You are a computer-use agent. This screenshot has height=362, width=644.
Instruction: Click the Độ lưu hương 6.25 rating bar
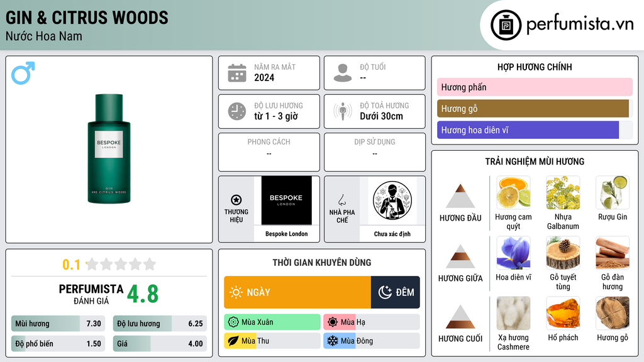(x=160, y=324)
